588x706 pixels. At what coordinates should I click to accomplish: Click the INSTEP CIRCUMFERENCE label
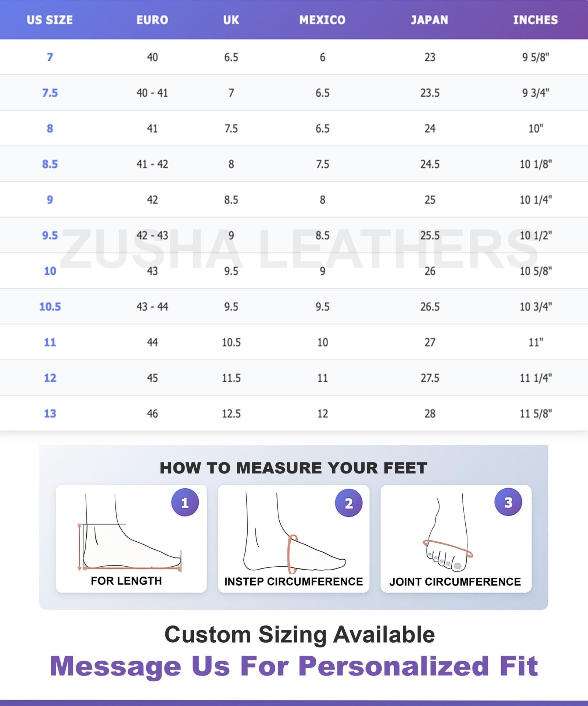294,582
